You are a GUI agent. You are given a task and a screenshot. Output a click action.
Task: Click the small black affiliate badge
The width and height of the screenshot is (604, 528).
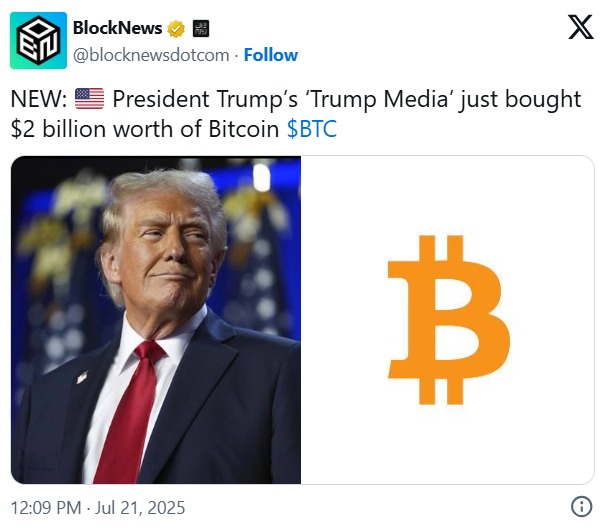click(201, 28)
